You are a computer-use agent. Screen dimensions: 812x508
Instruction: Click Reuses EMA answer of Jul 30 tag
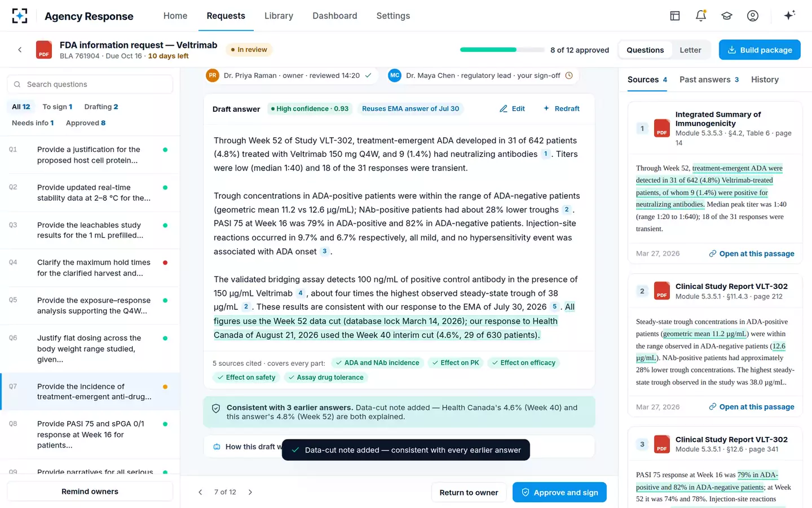(411, 108)
